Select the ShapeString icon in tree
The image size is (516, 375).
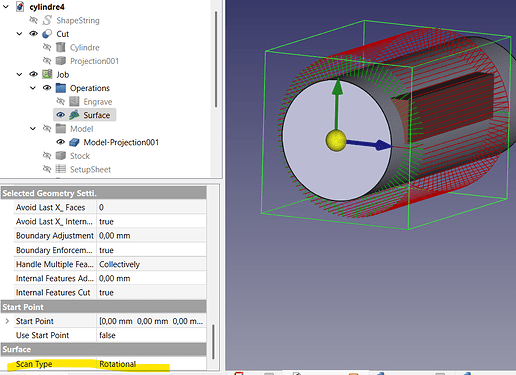pyautogui.click(x=47, y=20)
